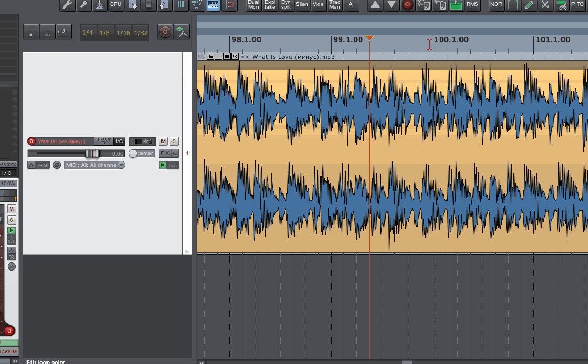Toggle the item lock icon on the audio item

[x=211, y=56]
